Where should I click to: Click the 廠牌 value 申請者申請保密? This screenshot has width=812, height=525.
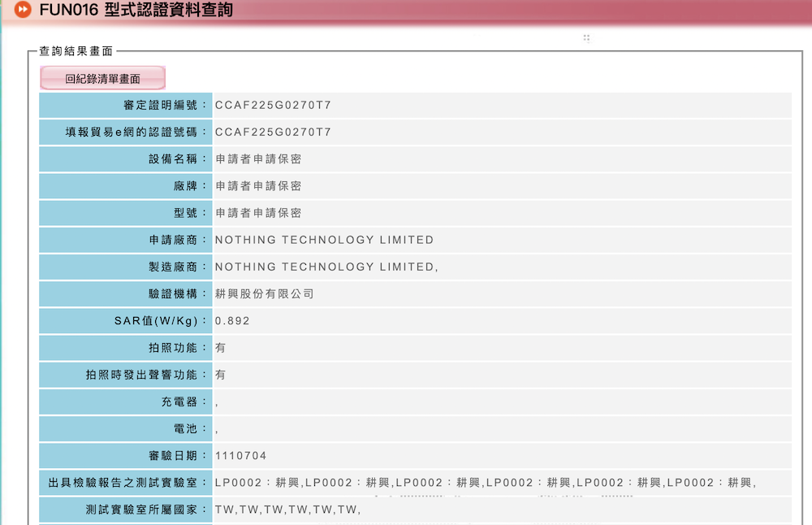coord(258,186)
